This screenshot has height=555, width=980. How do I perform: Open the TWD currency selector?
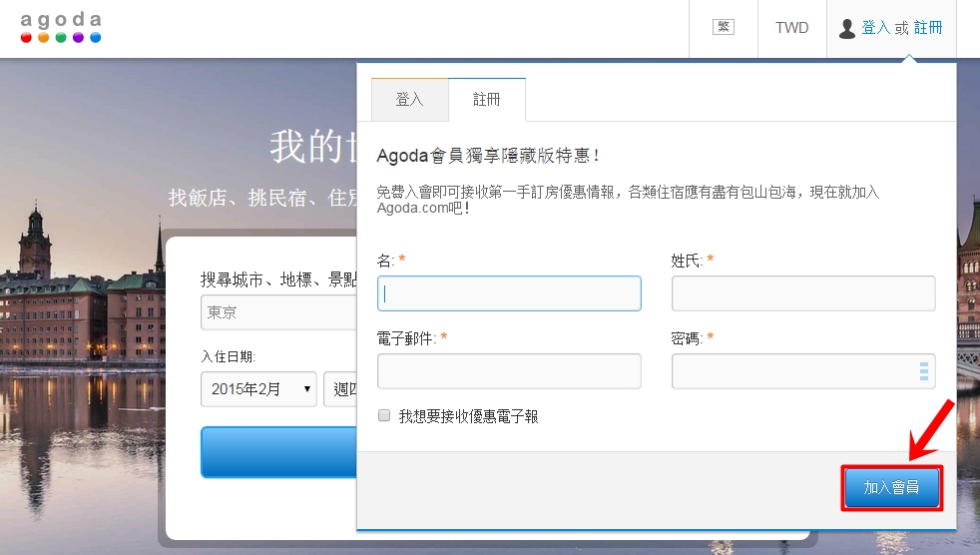(792, 28)
